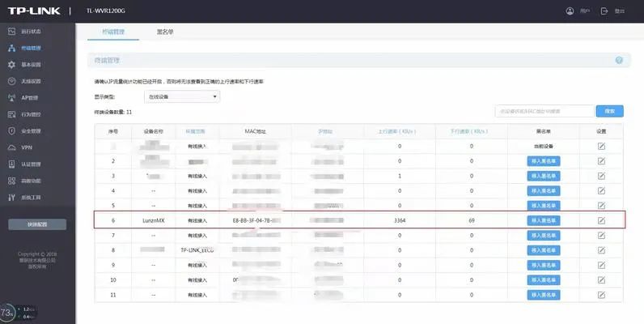This screenshot has height=324, width=644.
Task: Move TP-LINK device row 8 to blacklist
Action: [x=544, y=250]
